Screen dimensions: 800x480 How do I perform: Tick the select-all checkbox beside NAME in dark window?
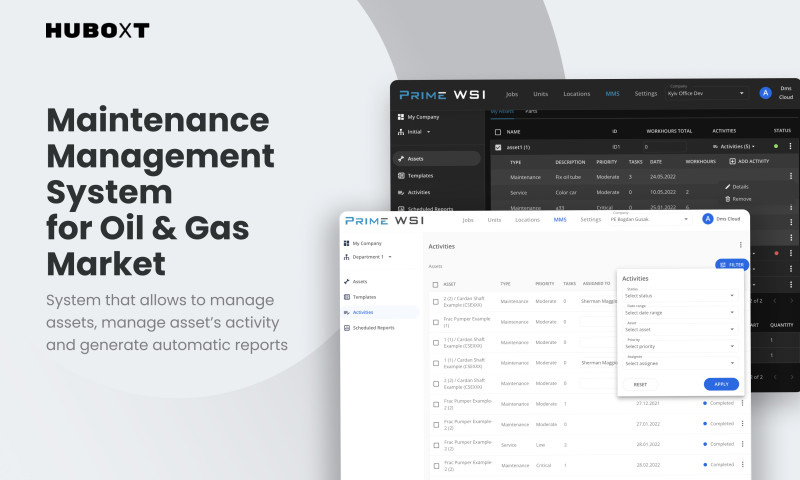[x=498, y=132]
